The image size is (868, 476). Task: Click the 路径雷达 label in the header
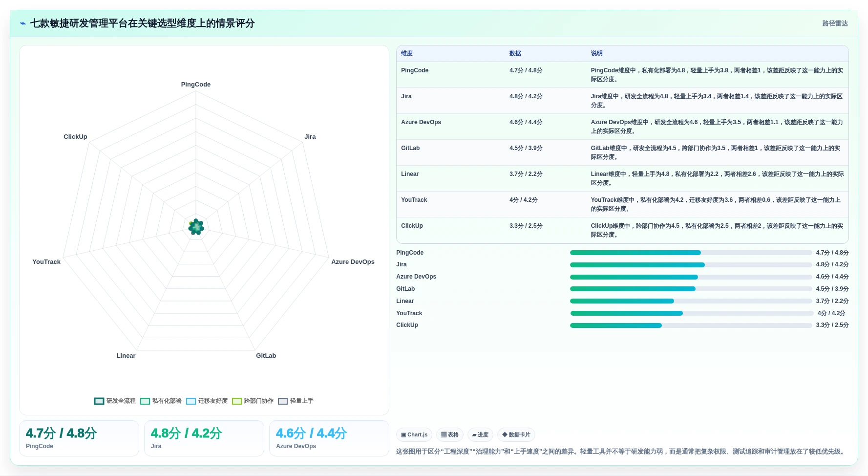coord(835,23)
